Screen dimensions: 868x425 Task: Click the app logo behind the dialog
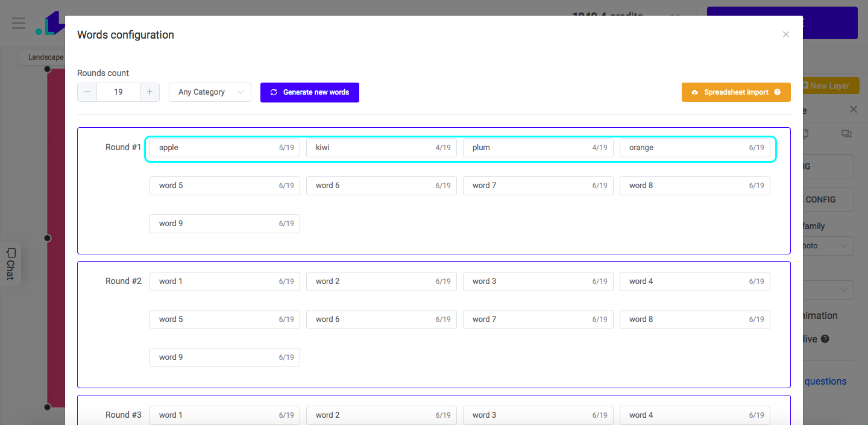[x=49, y=23]
